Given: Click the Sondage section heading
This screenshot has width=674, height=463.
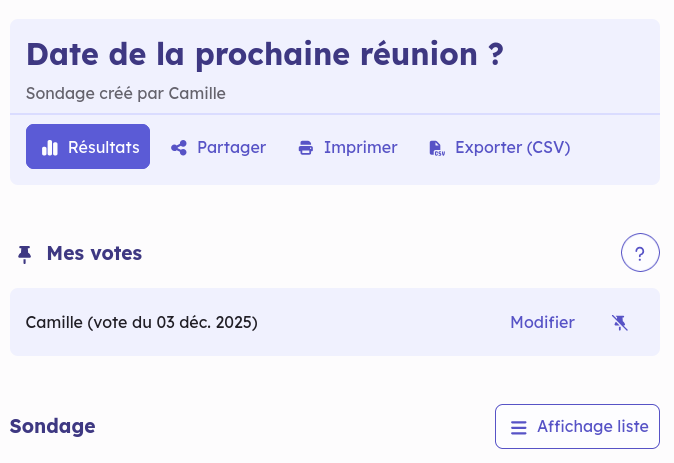Looking at the screenshot, I should 52,426.
